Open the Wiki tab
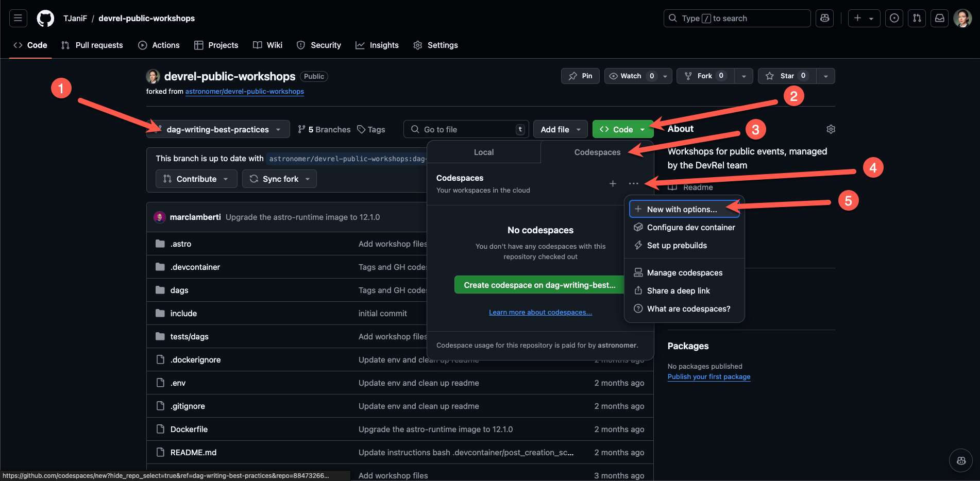 click(x=268, y=45)
